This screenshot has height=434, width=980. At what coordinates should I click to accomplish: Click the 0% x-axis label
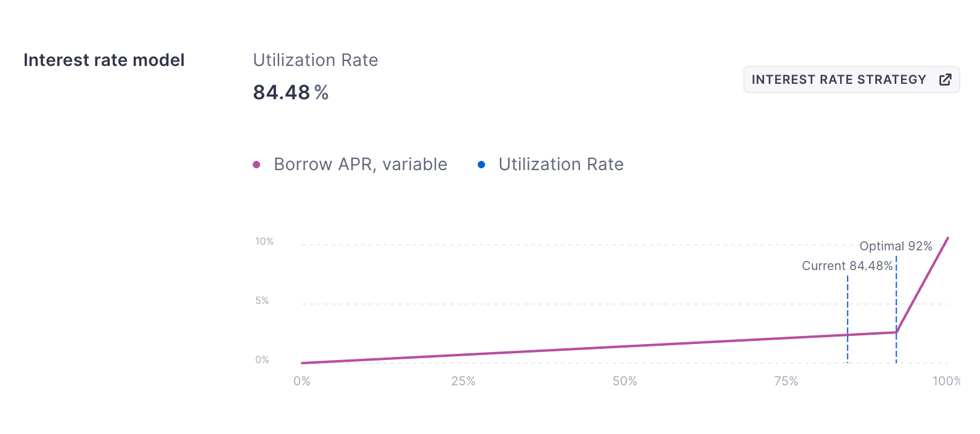(x=302, y=381)
